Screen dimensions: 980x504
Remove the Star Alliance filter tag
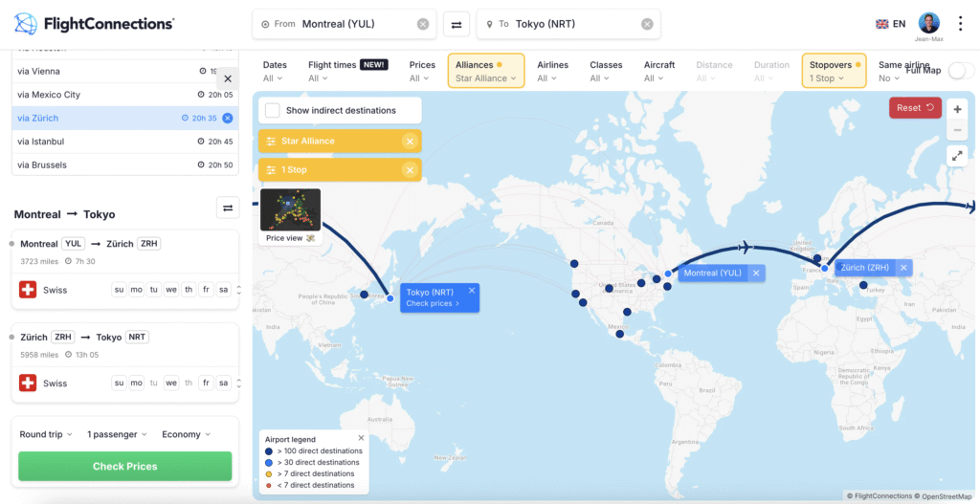(x=410, y=142)
